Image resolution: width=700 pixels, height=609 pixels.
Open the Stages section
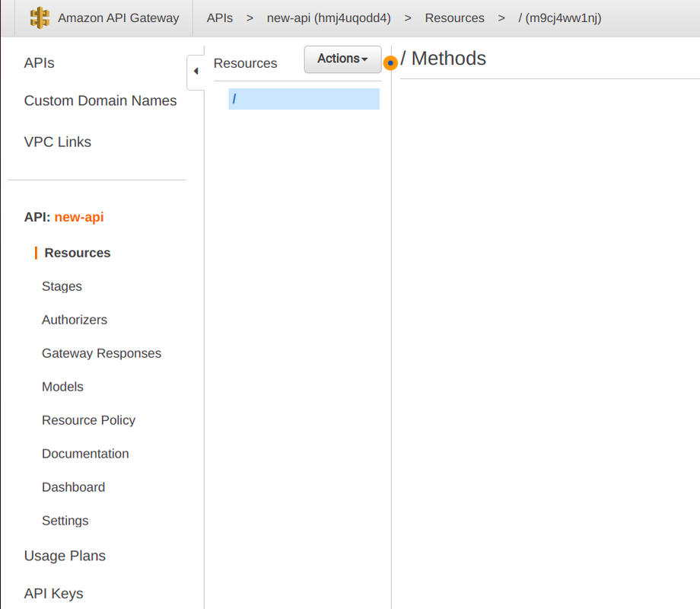coord(62,286)
